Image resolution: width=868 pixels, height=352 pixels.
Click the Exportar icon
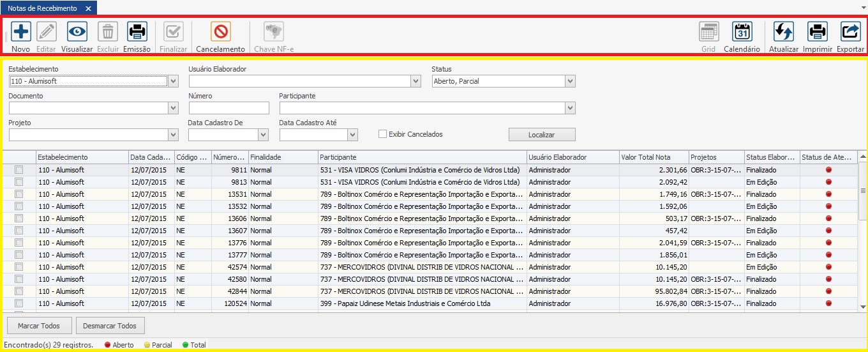[850, 31]
